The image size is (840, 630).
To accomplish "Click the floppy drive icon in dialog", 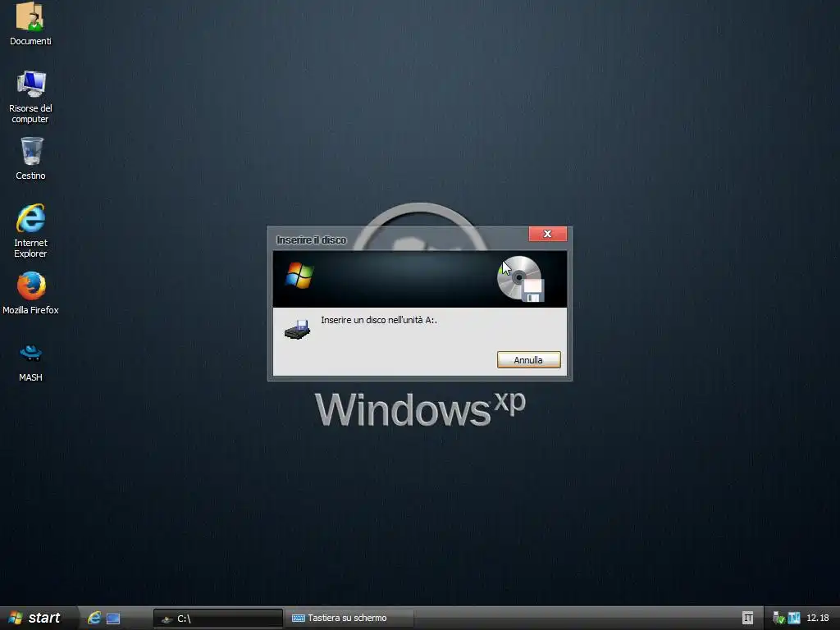I will tap(297, 329).
